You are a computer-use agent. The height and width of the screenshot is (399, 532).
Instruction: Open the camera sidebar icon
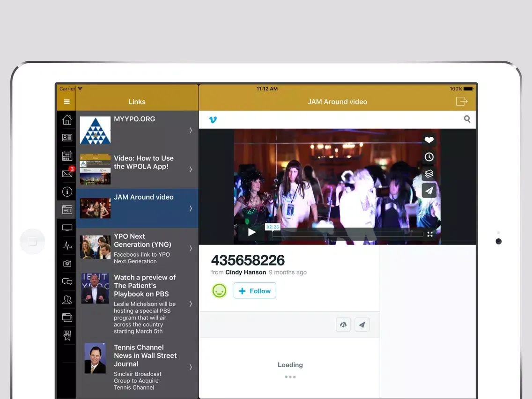pos(67,263)
